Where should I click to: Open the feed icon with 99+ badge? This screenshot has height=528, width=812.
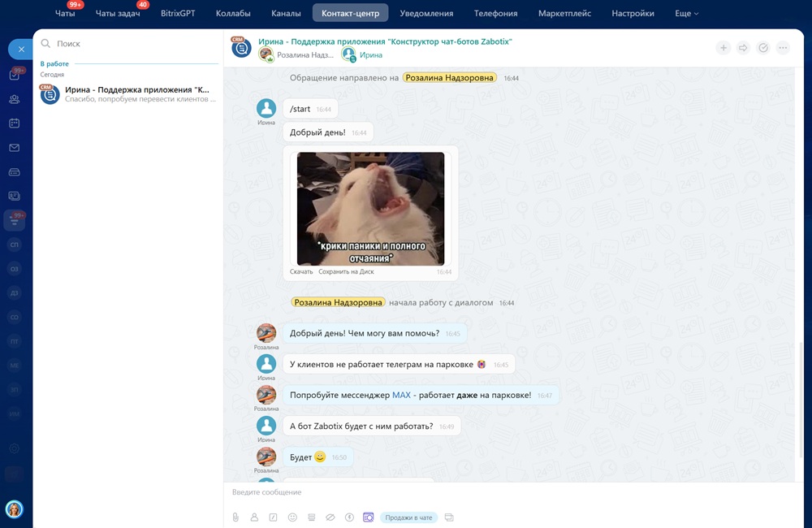[15, 221]
